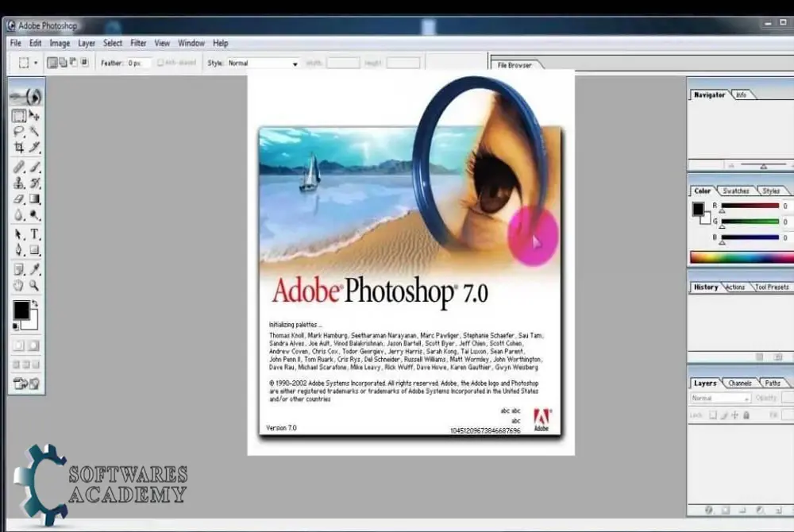Open the Filter menu
The width and height of the screenshot is (794, 532).
pos(138,44)
